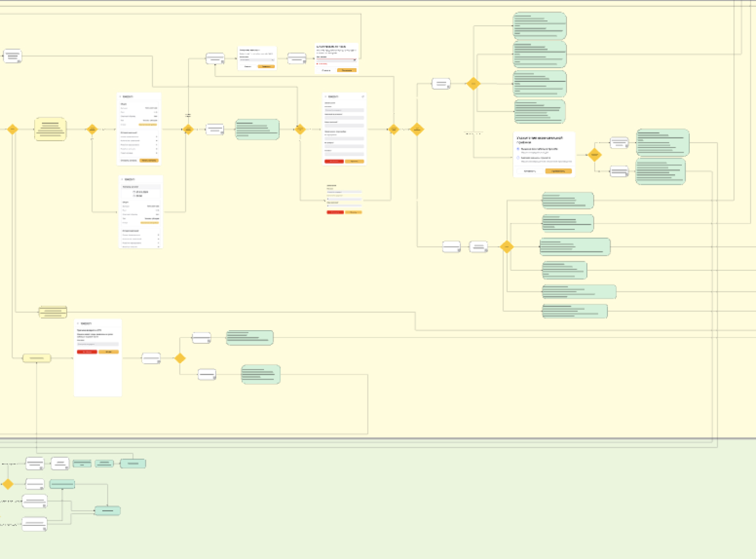Click the orange button in the top error dialog mockup
Image resolution: width=756 pixels, height=559 pixels.
click(346, 70)
